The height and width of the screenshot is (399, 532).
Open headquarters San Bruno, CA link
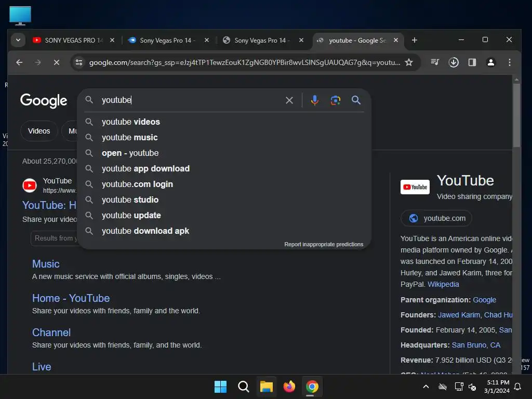click(476, 345)
